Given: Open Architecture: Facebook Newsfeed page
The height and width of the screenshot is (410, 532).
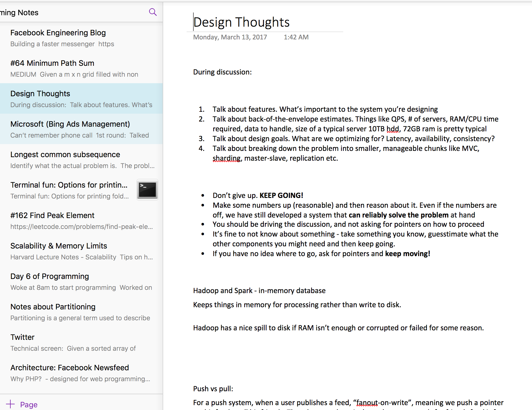Looking at the screenshot, I should click(69, 368).
